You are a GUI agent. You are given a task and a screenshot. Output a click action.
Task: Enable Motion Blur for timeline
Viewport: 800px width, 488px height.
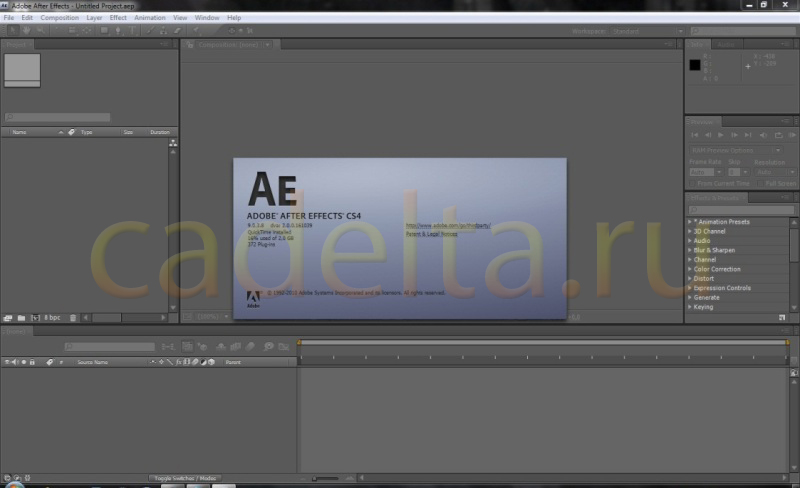click(x=250, y=347)
